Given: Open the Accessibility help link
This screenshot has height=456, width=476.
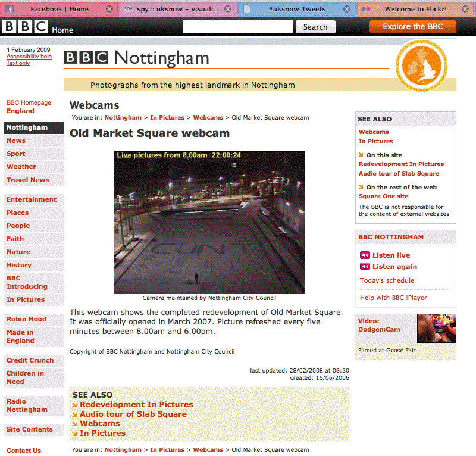Looking at the screenshot, I should point(29,56).
